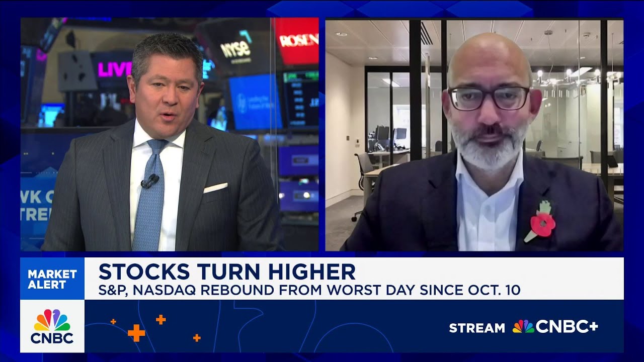Click the pink LIVE sign
The width and height of the screenshot is (644, 362).
tap(115, 69)
